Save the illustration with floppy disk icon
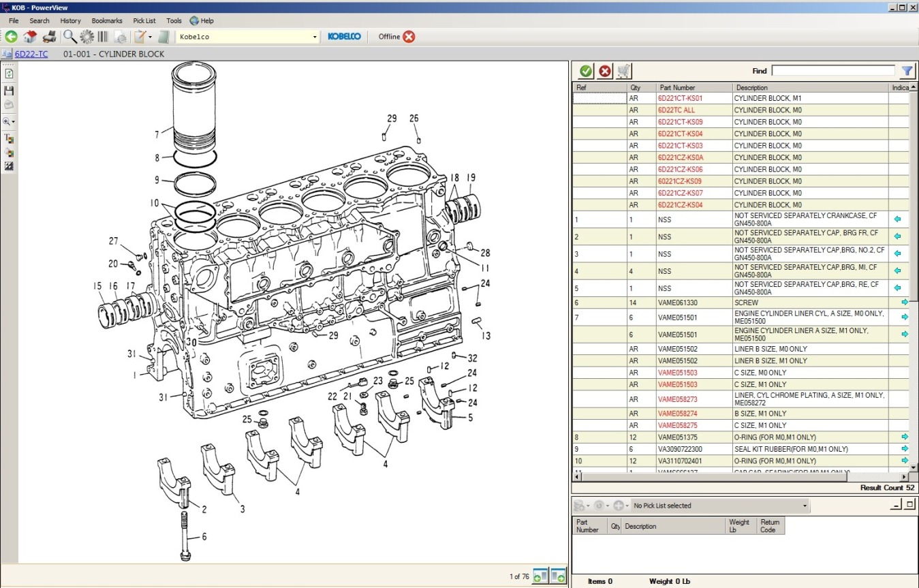 coord(10,90)
